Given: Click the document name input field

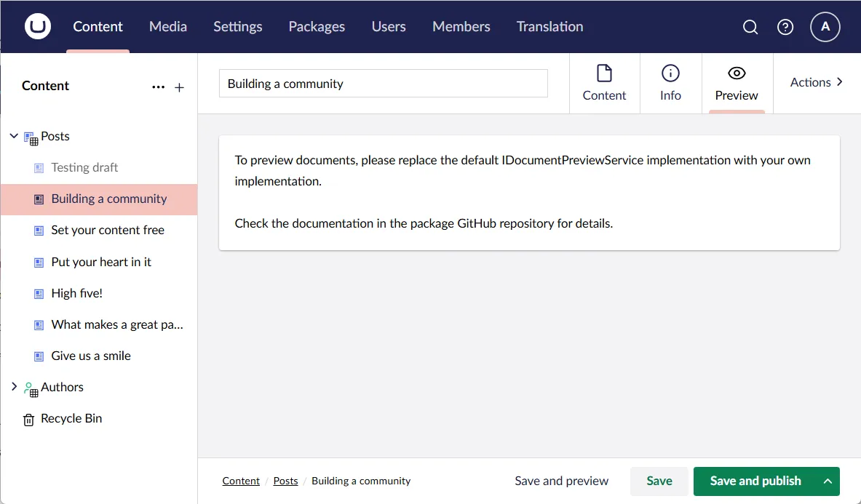Looking at the screenshot, I should (383, 84).
